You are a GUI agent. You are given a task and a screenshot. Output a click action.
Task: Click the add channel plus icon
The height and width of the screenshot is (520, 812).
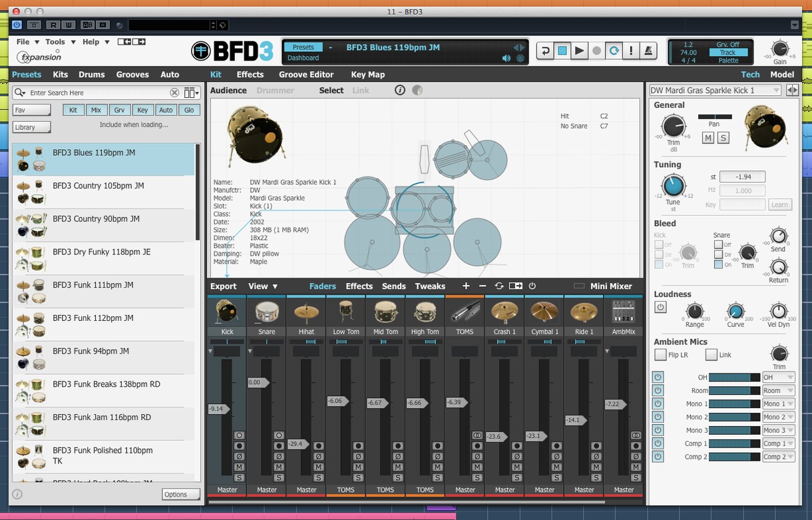[466, 286]
